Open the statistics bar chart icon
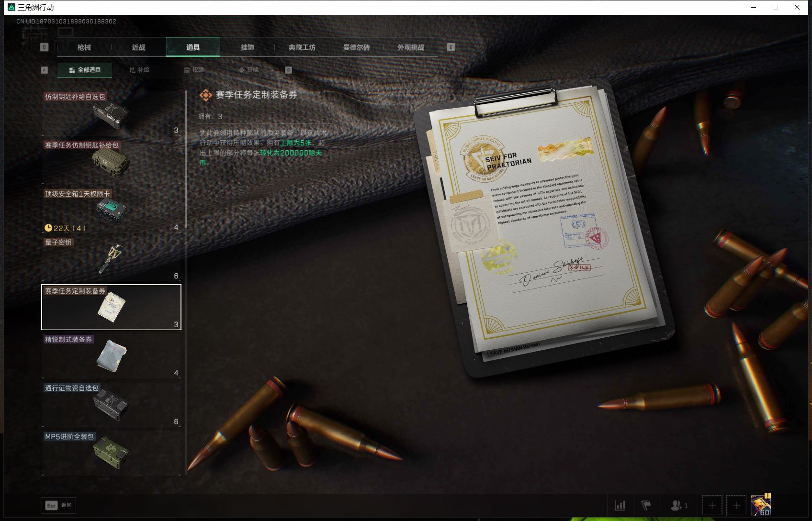 (620, 505)
